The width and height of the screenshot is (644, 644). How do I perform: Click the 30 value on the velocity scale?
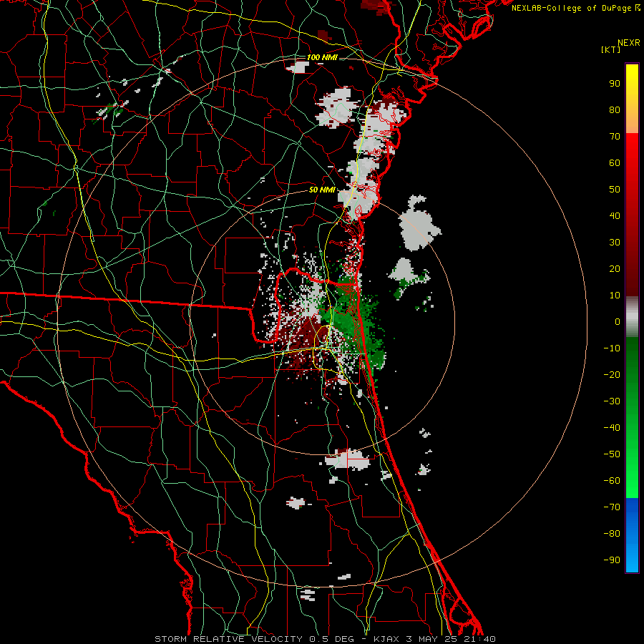pyautogui.click(x=615, y=243)
